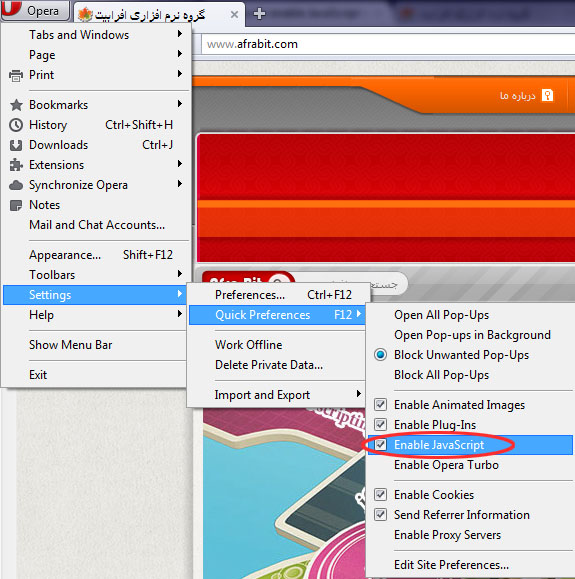
Task: Choose Work Offline
Action: tap(277, 345)
